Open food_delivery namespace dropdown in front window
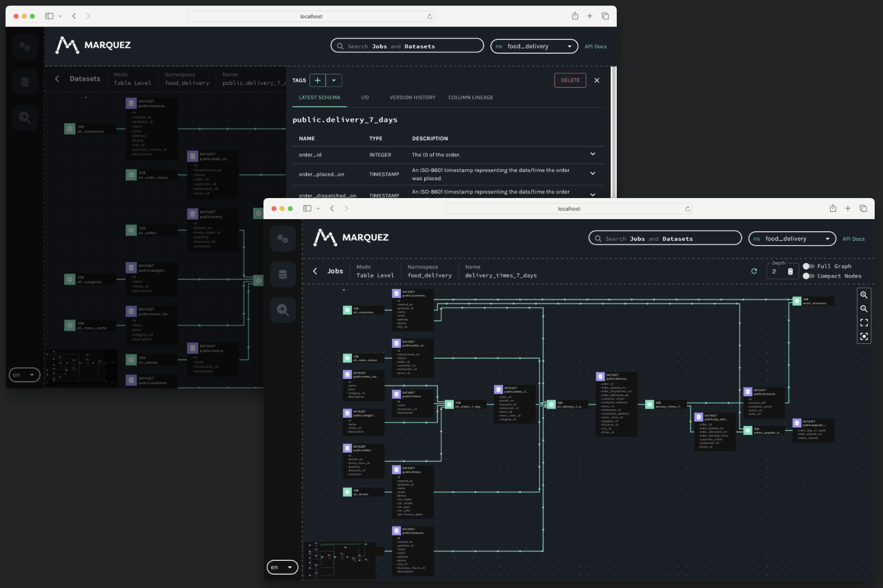Viewport: 883px width, 588px height. pos(792,239)
